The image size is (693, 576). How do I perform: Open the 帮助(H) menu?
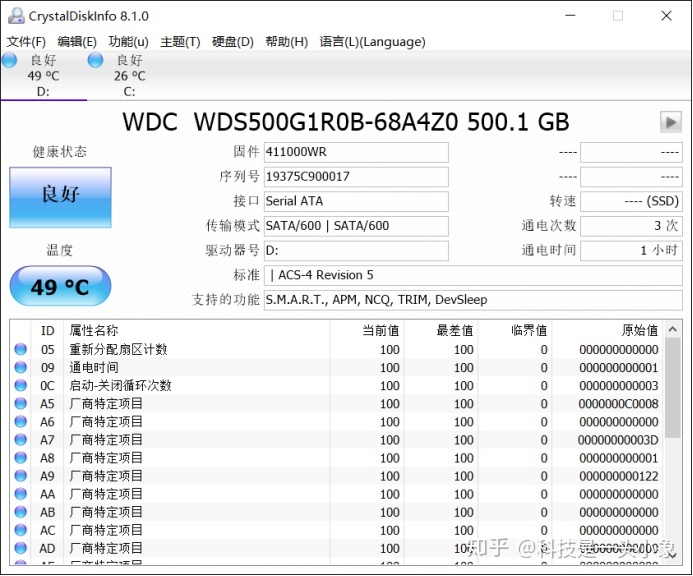coord(286,42)
